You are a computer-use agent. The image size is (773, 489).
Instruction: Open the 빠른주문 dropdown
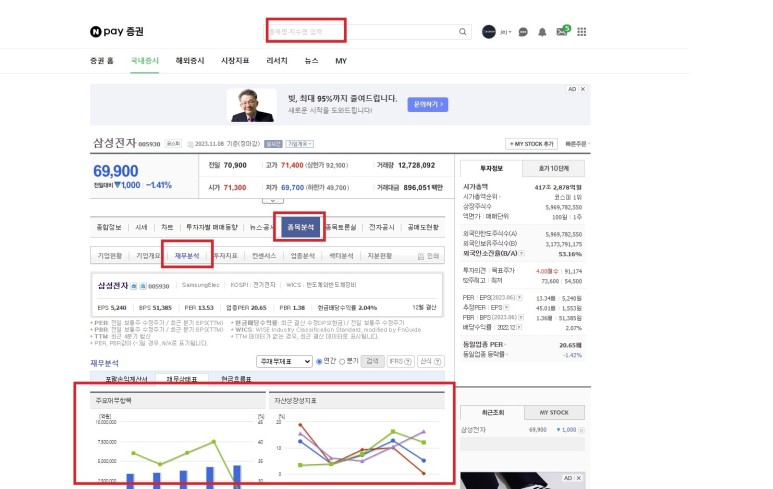577,144
